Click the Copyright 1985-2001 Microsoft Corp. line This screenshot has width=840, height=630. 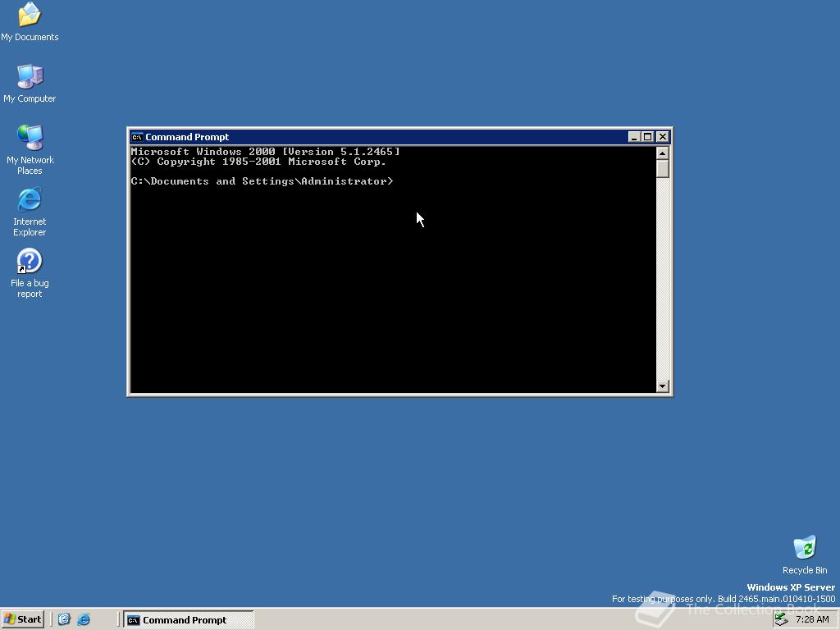tap(258, 162)
